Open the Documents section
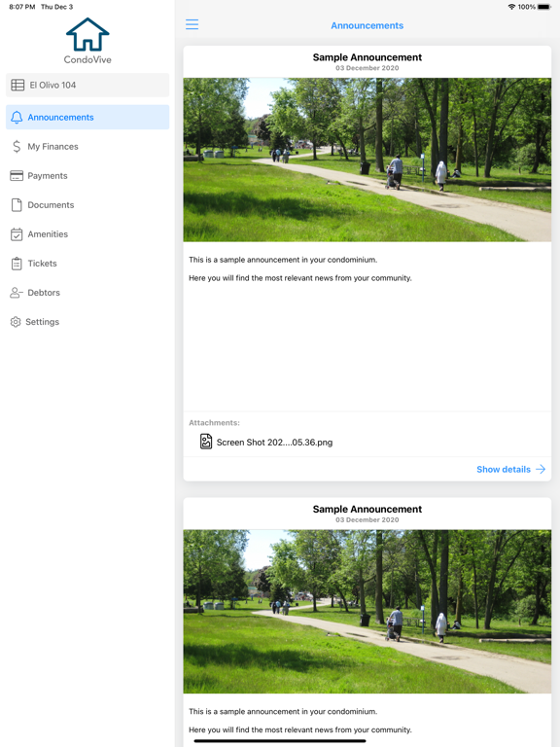This screenshot has height=747, width=560. pos(87,205)
